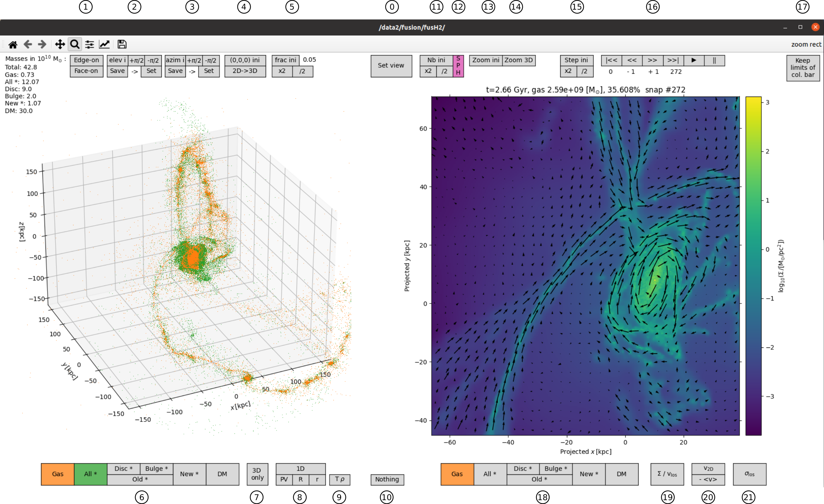Save the figure with floppy icon
The height and width of the screenshot is (504, 824).
(122, 44)
